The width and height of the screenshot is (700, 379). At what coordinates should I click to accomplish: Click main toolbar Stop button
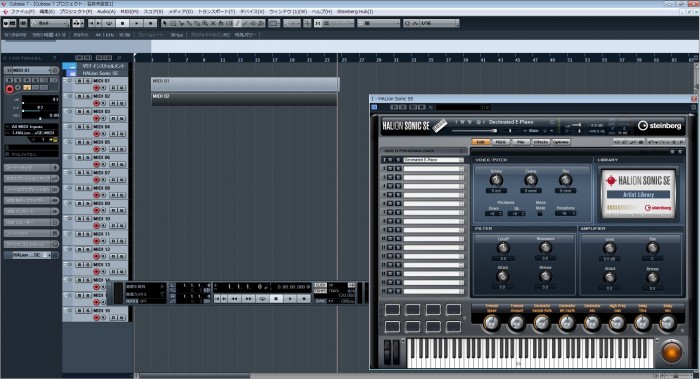pos(123,23)
